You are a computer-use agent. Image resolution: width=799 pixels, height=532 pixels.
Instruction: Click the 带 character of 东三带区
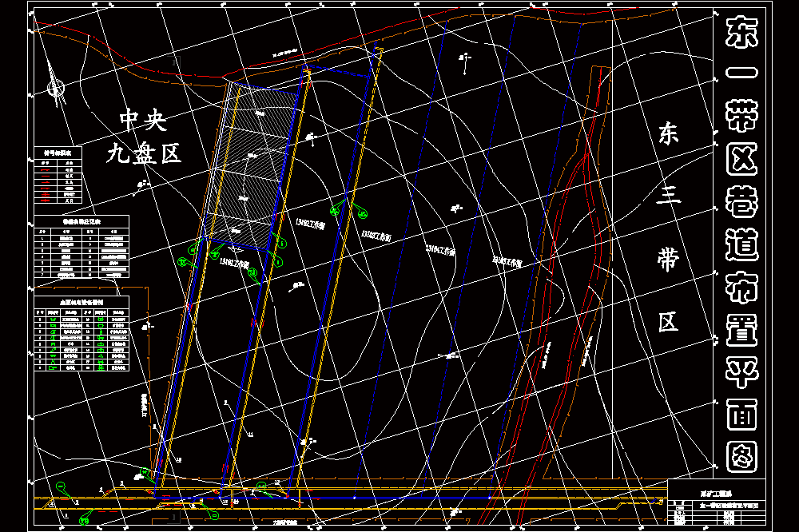668,259
